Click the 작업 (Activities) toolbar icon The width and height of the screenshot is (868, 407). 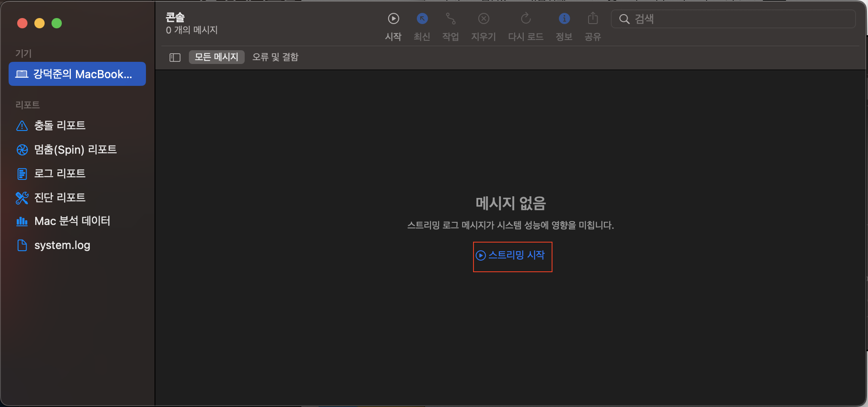point(451,18)
